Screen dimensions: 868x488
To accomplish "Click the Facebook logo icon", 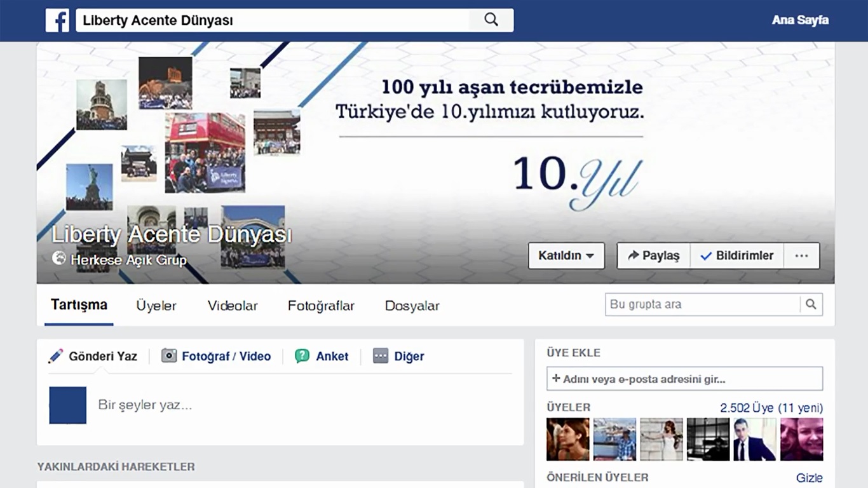I will point(57,20).
